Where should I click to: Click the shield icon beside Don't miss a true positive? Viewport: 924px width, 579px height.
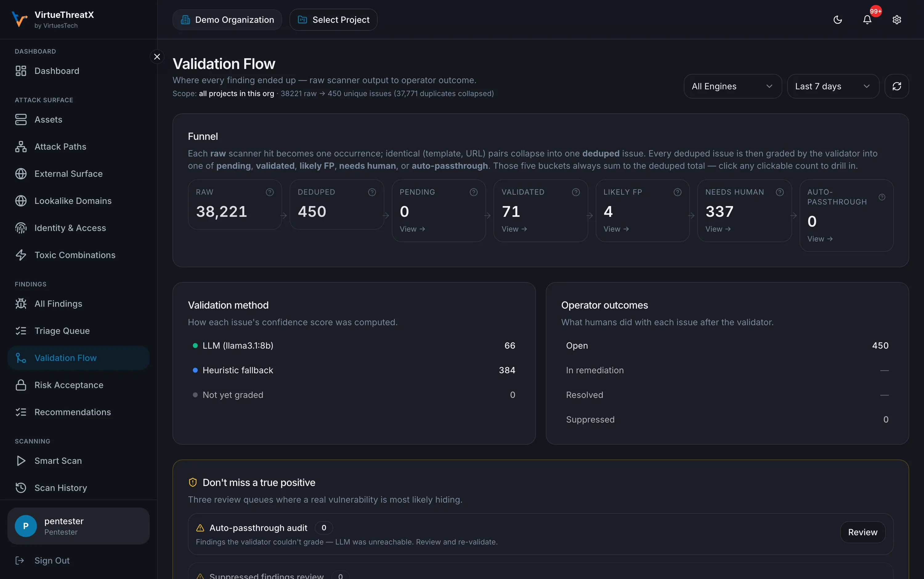pos(192,483)
